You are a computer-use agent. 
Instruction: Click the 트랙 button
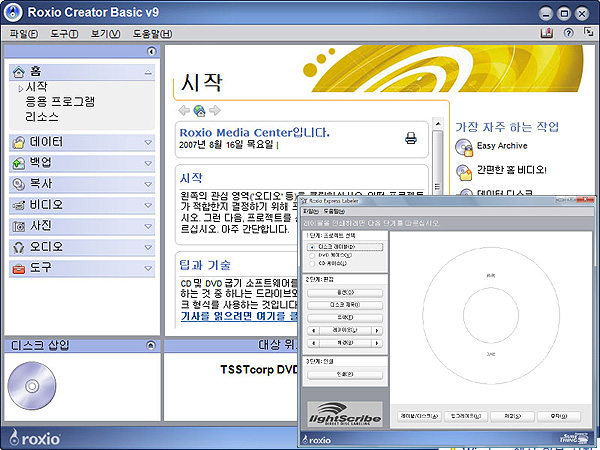click(345, 318)
